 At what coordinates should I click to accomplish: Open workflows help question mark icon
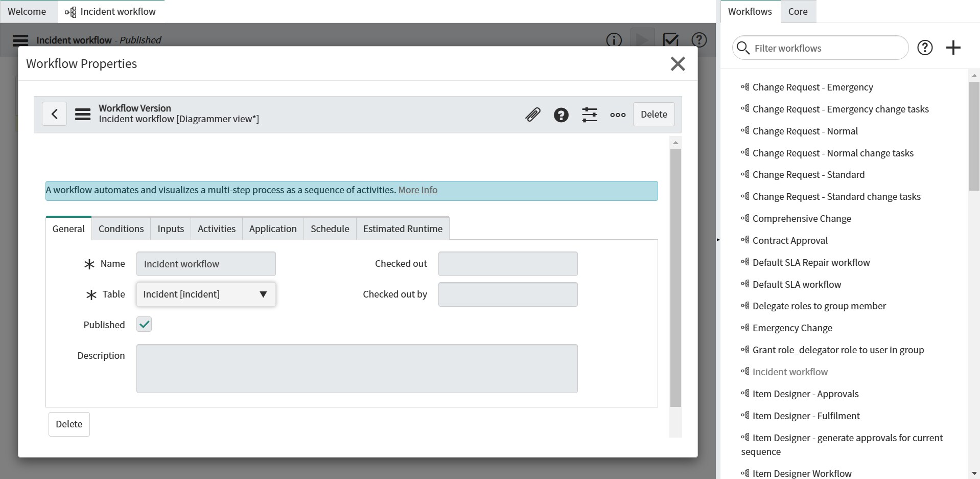(x=925, y=48)
